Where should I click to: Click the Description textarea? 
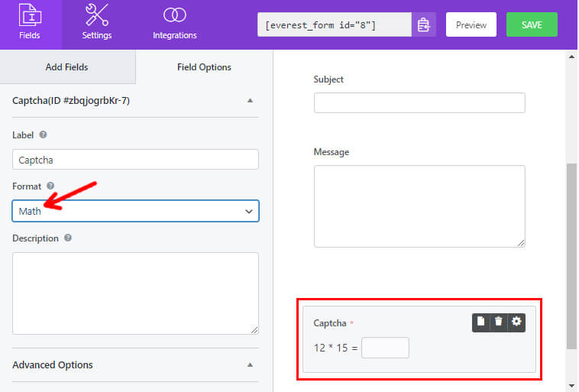pos(135,293)
